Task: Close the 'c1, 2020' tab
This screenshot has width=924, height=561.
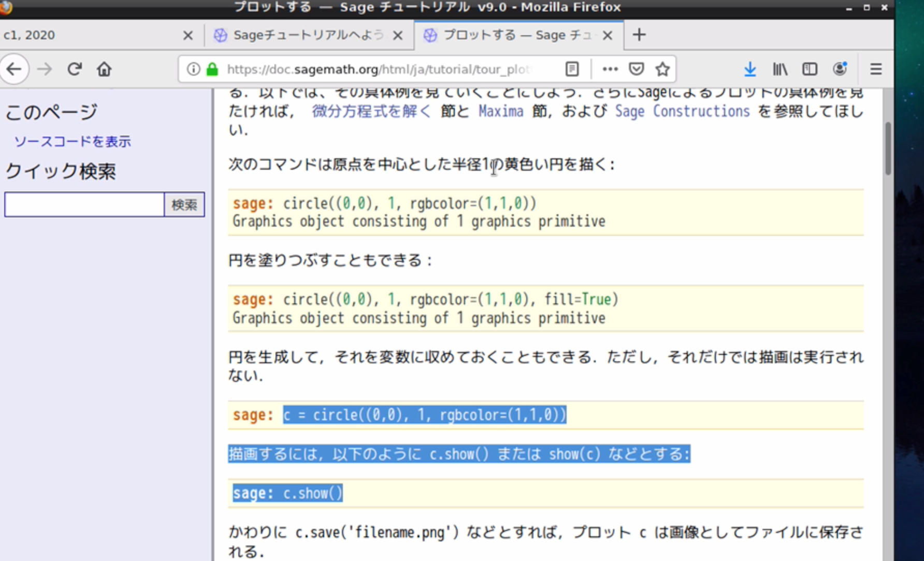Action: (188, 35)
